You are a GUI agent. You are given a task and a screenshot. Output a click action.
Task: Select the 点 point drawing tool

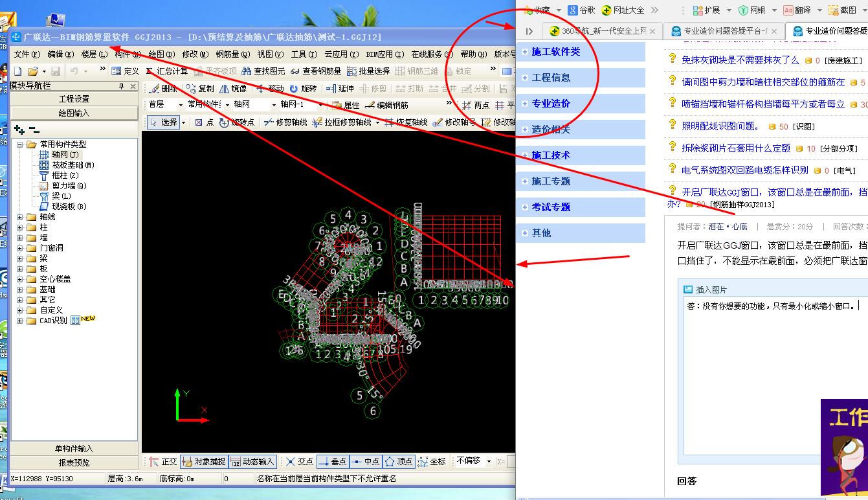[205, 122]
